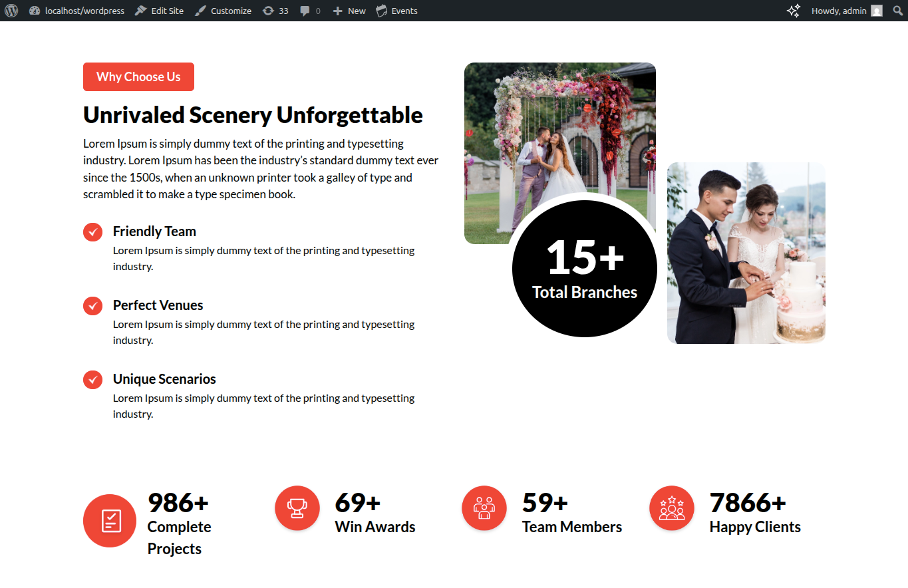Open the localhost/wordpress site menu
The image size is (908, 588).
click(76, 11)
